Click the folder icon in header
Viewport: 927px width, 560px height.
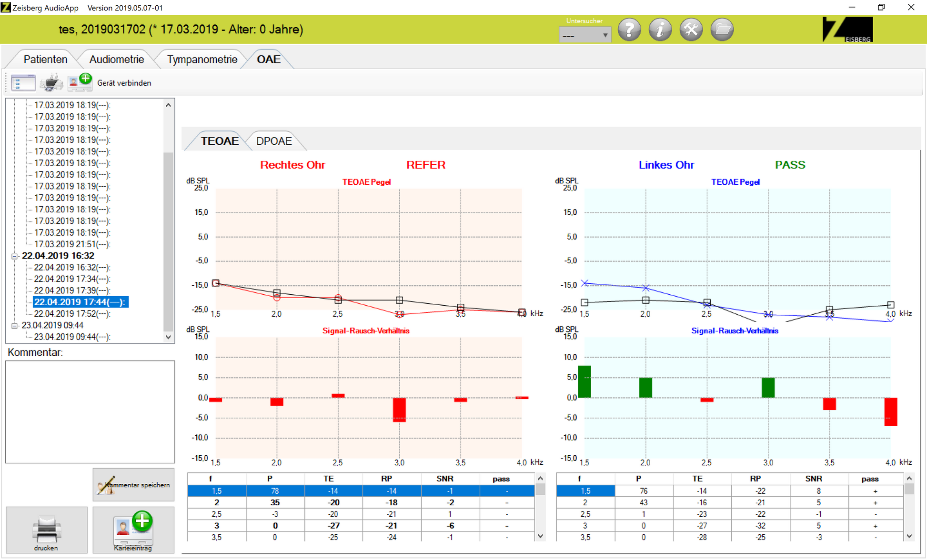[x=722, y=30]
